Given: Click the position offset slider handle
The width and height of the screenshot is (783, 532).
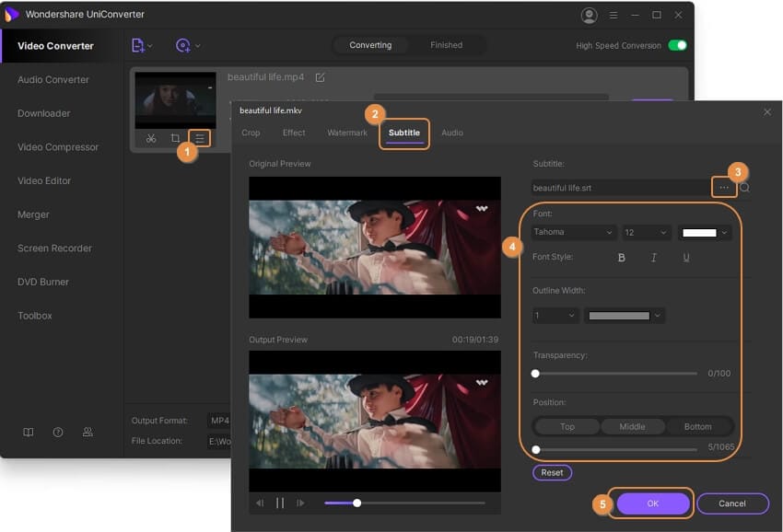Looking at the screenshot, I should (536, 450).
